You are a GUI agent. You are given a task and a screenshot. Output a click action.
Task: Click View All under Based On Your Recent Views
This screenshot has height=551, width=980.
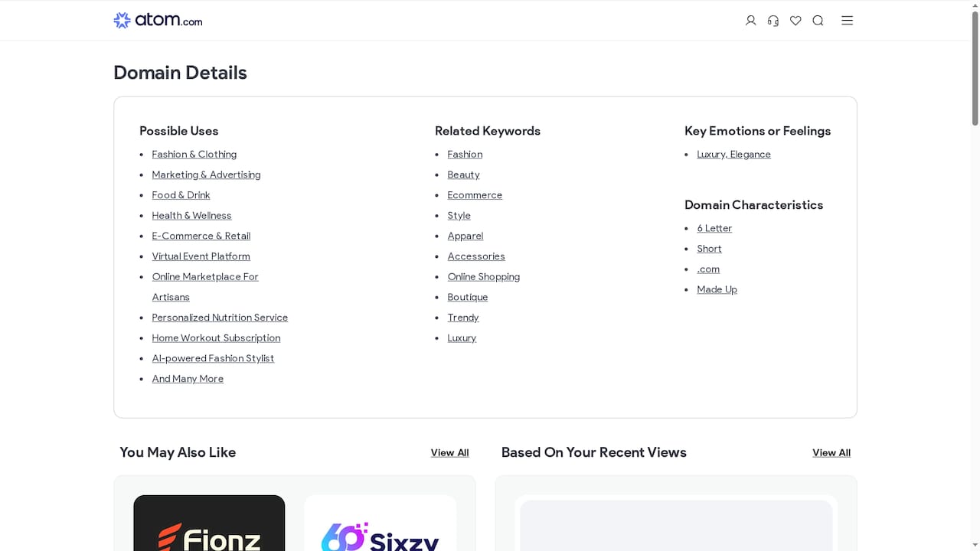(x=831, y=452)
